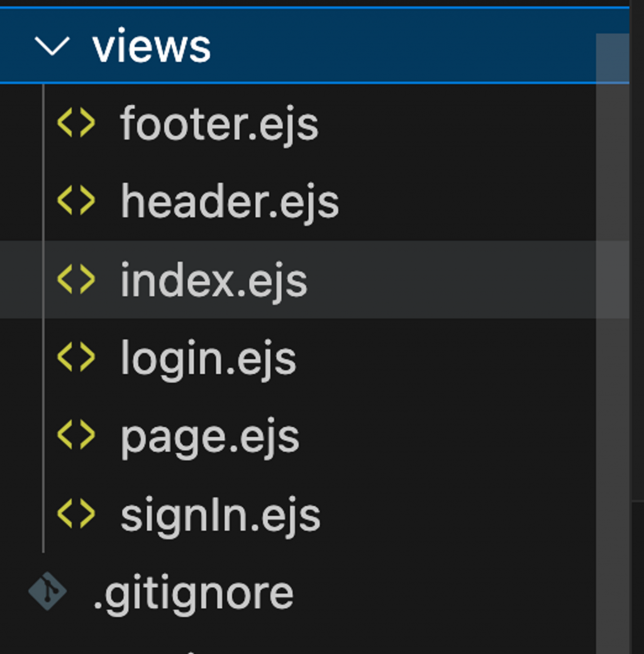Select the views folder name
Viewport: 644px width, 654px height.
point(152,46)
